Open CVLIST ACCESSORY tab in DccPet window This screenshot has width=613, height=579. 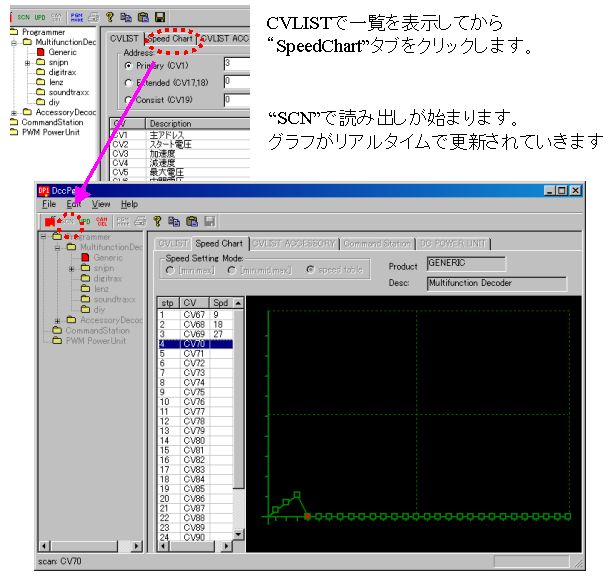click(294, 244)
